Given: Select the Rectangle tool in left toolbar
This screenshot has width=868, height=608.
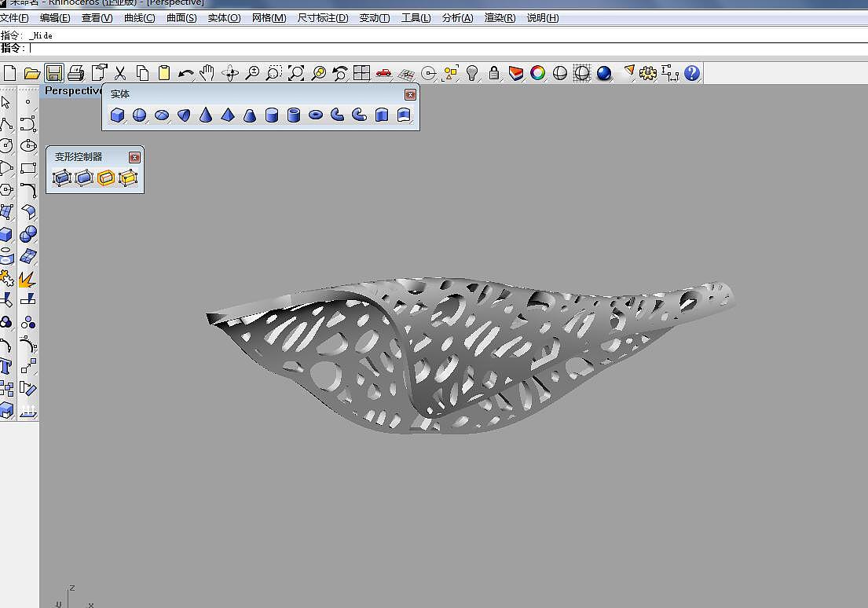Looking at the screenshot, I should 28,168.
